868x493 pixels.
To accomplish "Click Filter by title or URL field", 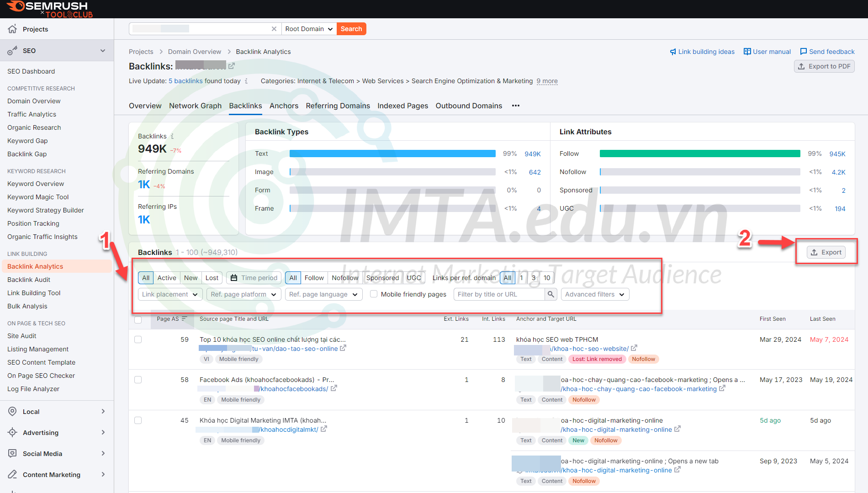I will (x=499, y=294).
